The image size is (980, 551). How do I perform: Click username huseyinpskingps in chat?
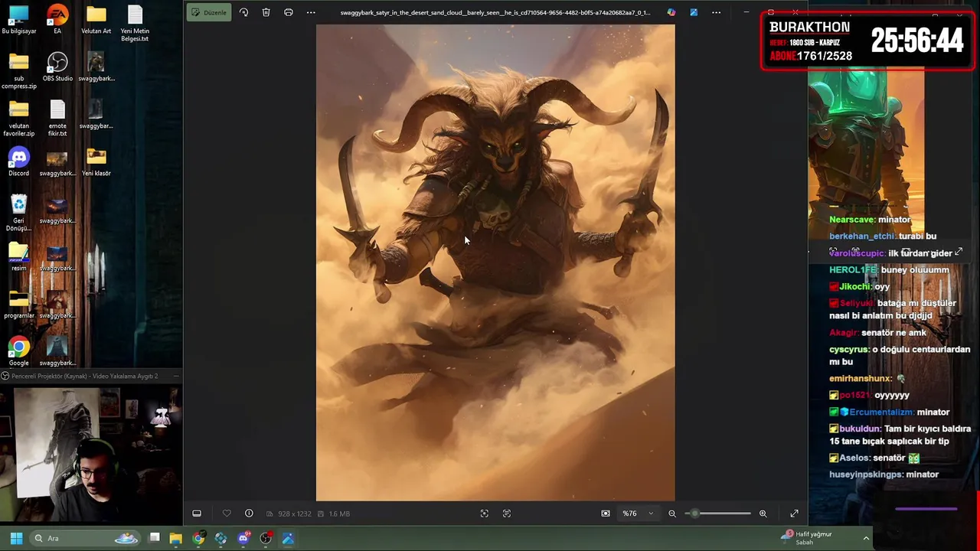click(x=865, y=474)
